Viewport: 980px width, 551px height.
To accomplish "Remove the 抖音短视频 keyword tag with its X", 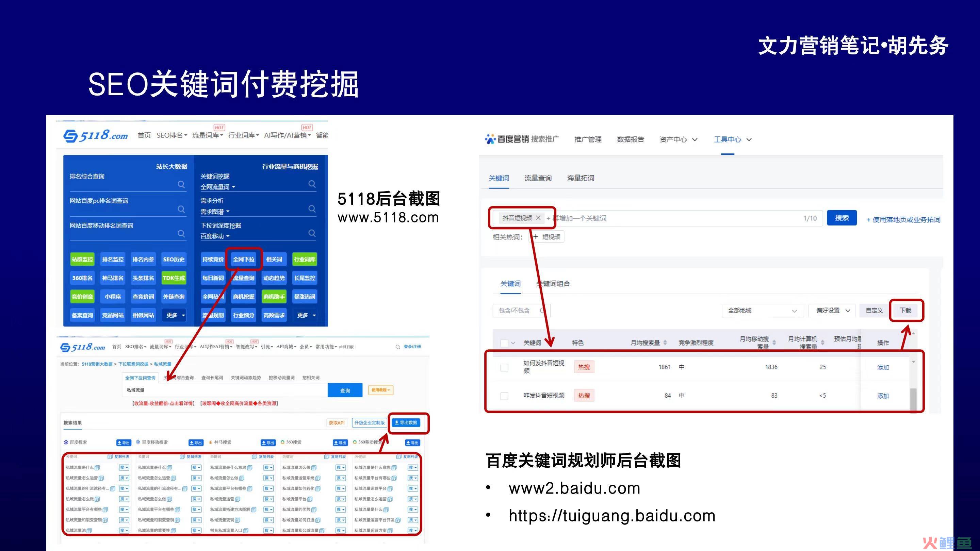I will click(538, 218).
